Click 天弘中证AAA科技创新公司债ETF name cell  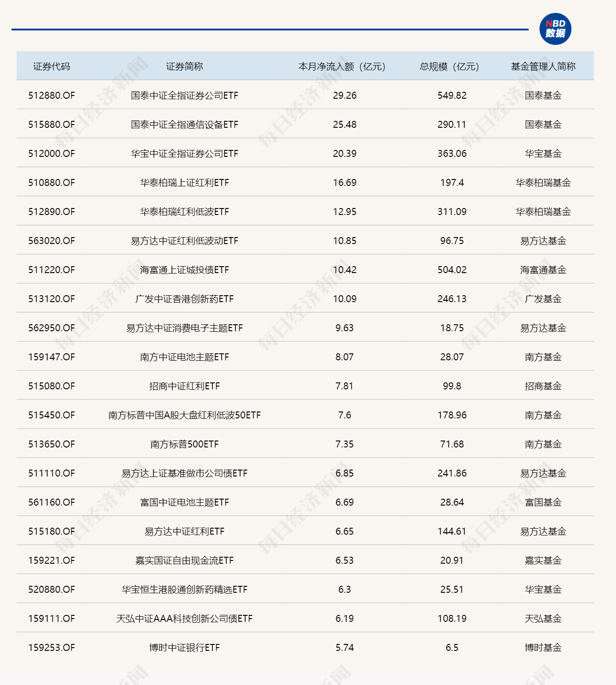tap(185, 619)
